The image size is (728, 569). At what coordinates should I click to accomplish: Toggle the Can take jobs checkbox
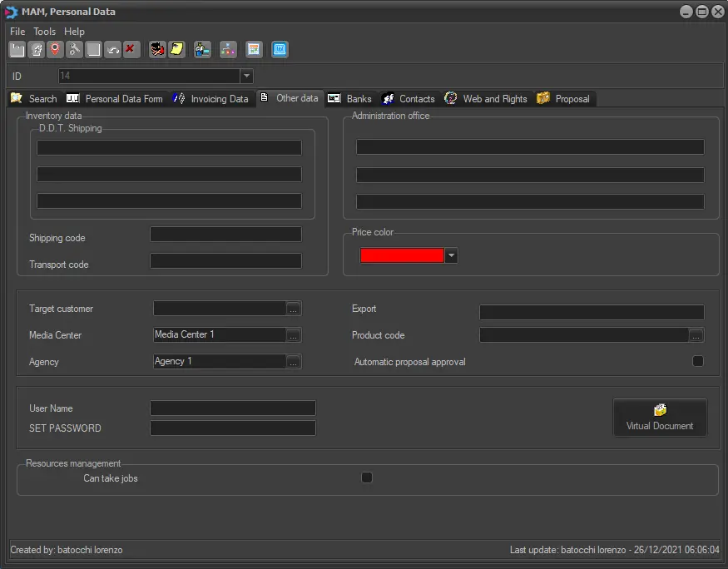click(366, 477)
